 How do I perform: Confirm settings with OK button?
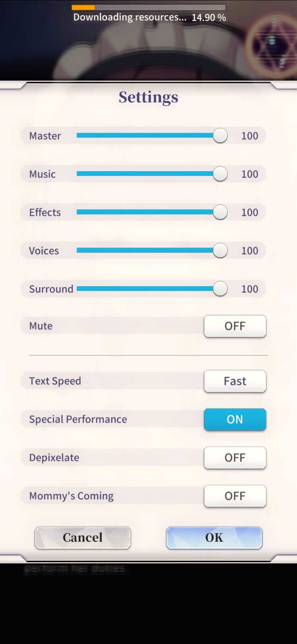coord(214,538)
